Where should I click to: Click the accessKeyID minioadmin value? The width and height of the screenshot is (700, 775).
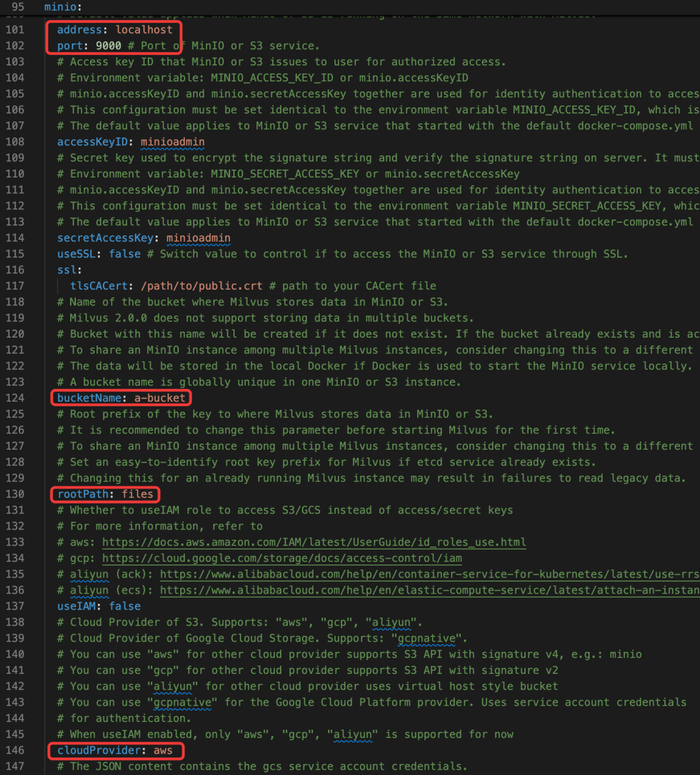coord(172,142)
